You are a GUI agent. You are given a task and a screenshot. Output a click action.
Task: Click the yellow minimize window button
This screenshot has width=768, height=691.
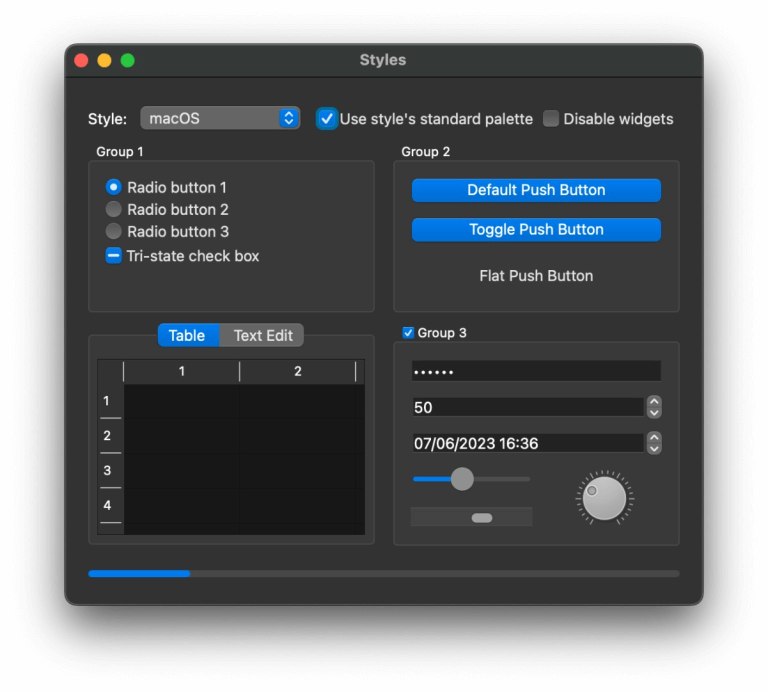(x=104, y=61)
